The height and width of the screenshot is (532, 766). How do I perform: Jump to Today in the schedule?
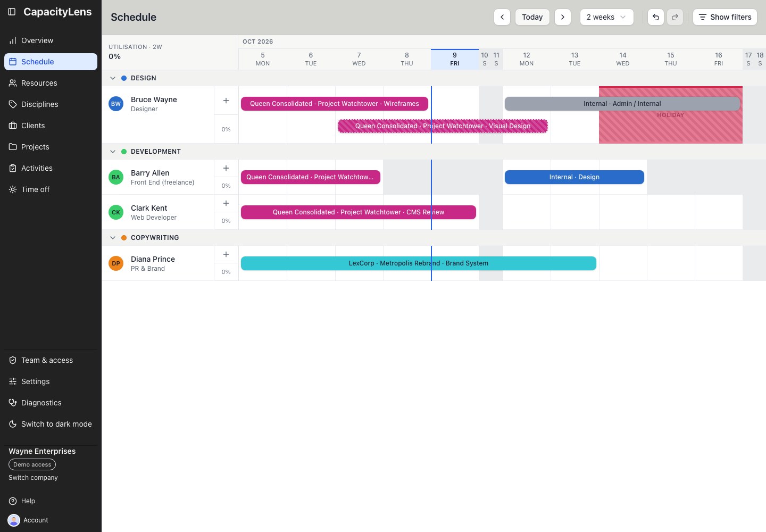[x=532, y=17]
